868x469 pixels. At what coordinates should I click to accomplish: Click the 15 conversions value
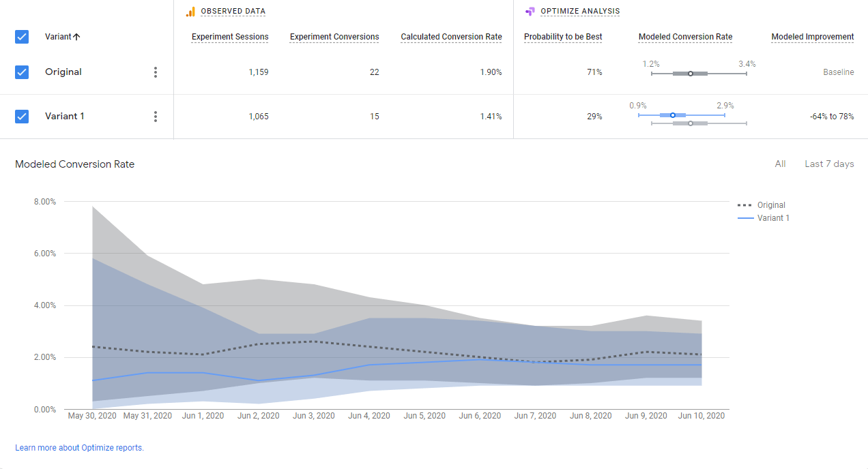coord(375,117)
